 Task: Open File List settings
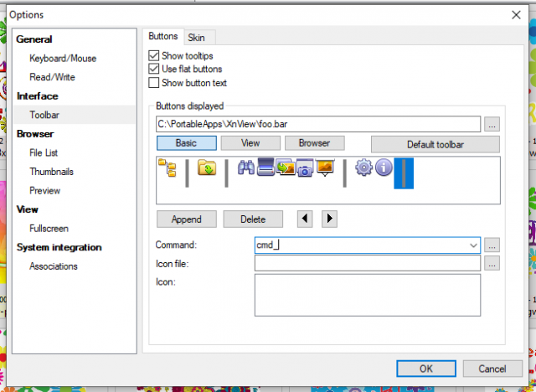tap(44, 152)
